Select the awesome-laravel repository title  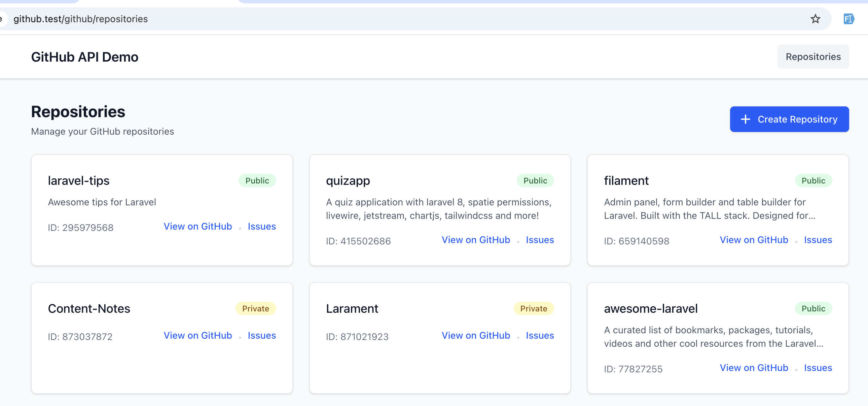click(651, 308)
